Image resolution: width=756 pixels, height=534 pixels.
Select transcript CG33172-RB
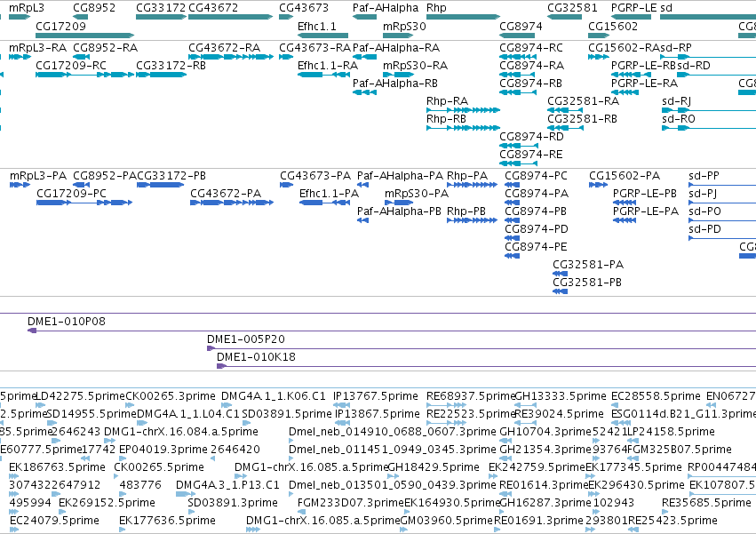[x=171, y=65]
